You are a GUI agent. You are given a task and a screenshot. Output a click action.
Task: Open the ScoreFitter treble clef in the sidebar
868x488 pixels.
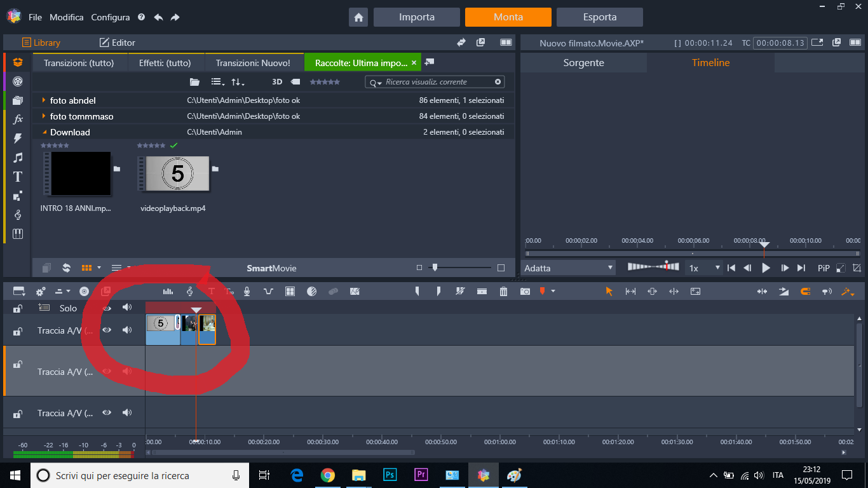(x=18, y=215)
